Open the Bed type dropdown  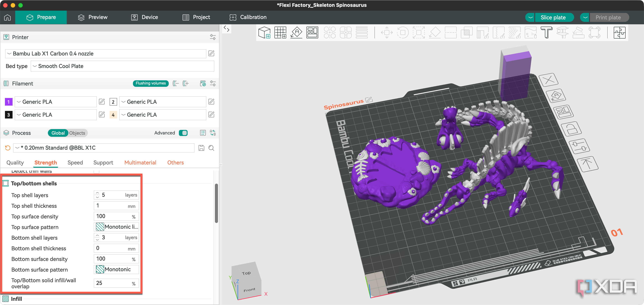point(122,66)
